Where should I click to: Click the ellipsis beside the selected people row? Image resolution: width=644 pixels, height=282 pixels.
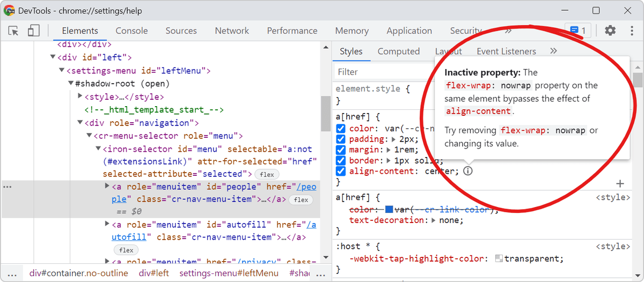8,187
